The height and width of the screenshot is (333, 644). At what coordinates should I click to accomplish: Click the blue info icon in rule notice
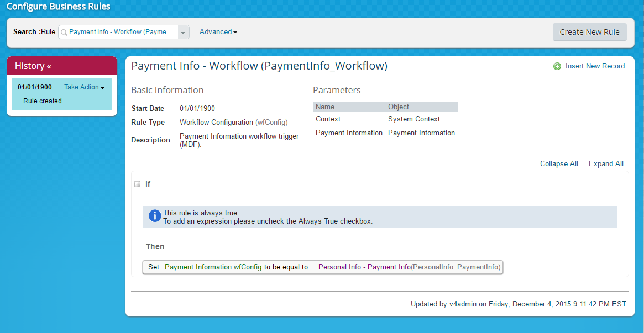(x=155, y=216)
